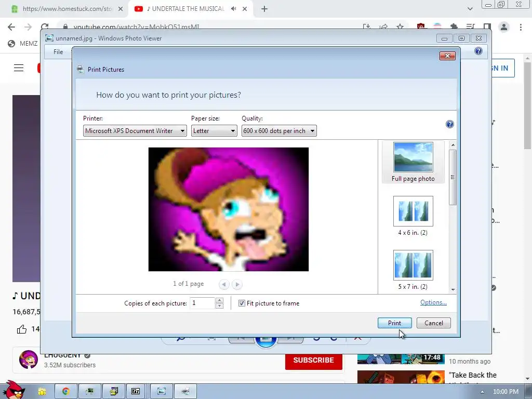532x399 pixels.
Task: Open 7-Zip from the taskbar
Action: (x=136, y=391)
